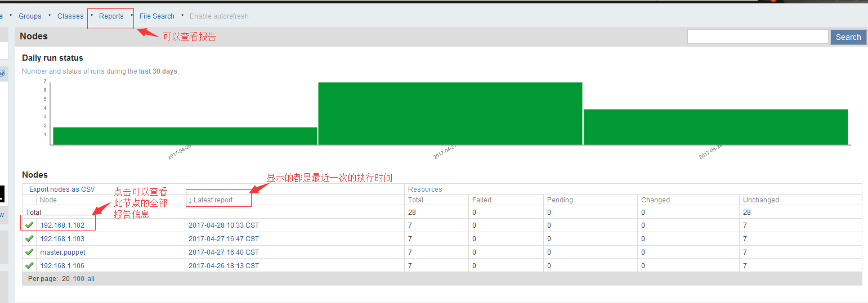
Task: Click green checkmark icon beside 192.168.1.102
Action: pyautogui.click(x=29, y=225)
